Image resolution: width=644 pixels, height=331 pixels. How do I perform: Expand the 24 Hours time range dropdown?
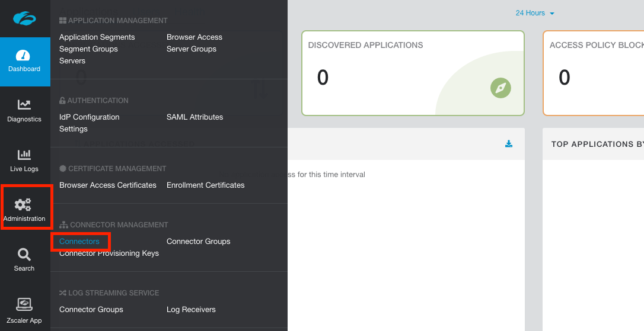(x=534, y=13)
